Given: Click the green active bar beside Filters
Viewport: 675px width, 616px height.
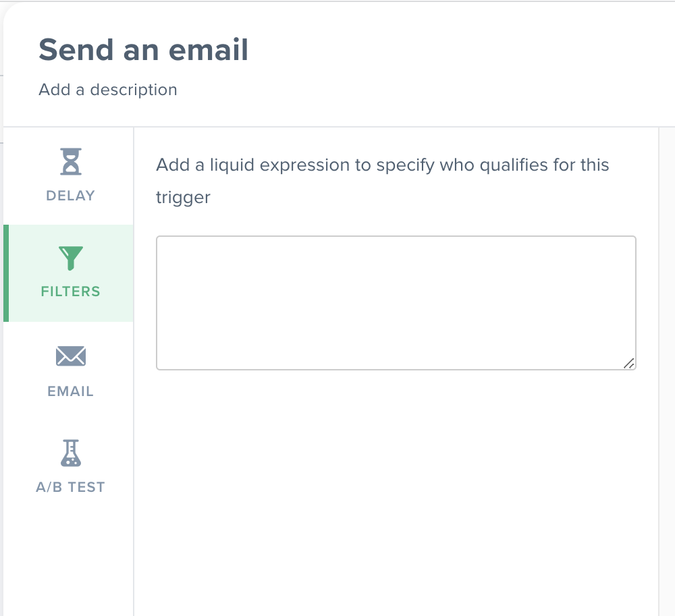Looking at the screenshot, I should [6, 273].
